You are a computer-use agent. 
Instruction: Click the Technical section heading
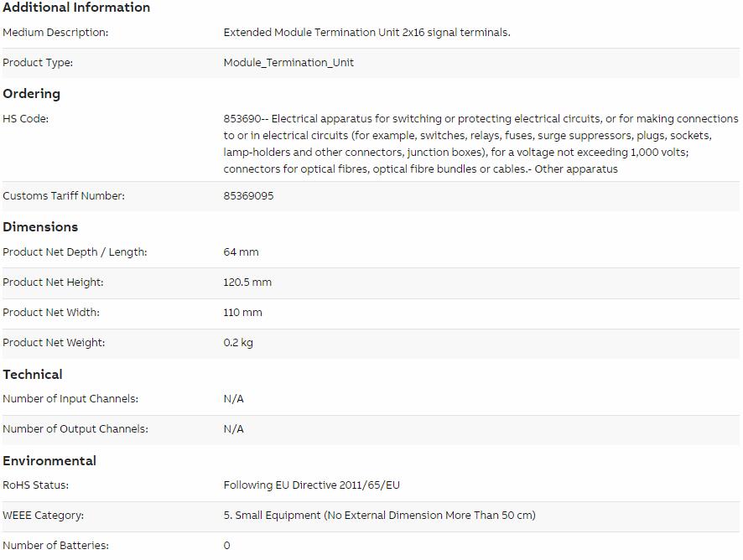click(33, 374)
